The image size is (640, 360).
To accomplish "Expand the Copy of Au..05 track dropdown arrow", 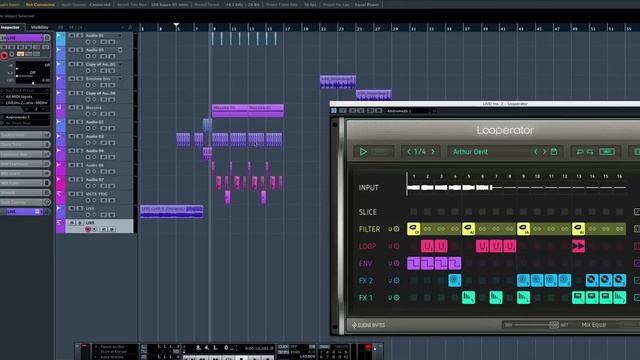I will point(120,64).
